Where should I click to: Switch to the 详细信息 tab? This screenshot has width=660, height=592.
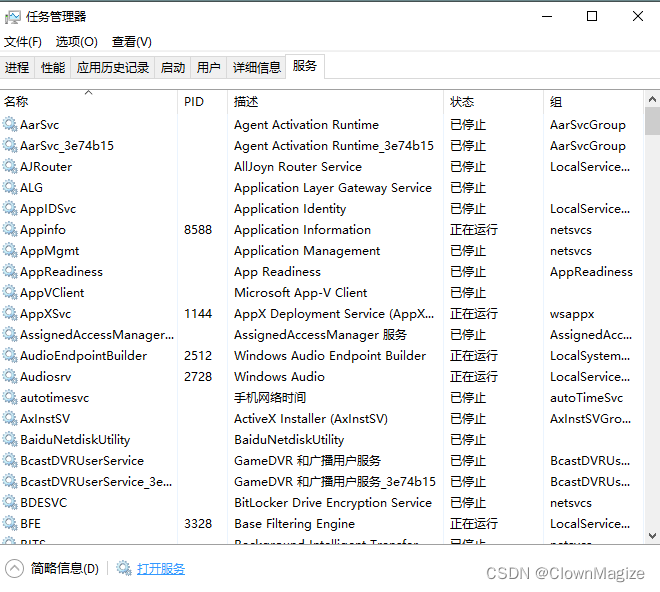[257, 67]
